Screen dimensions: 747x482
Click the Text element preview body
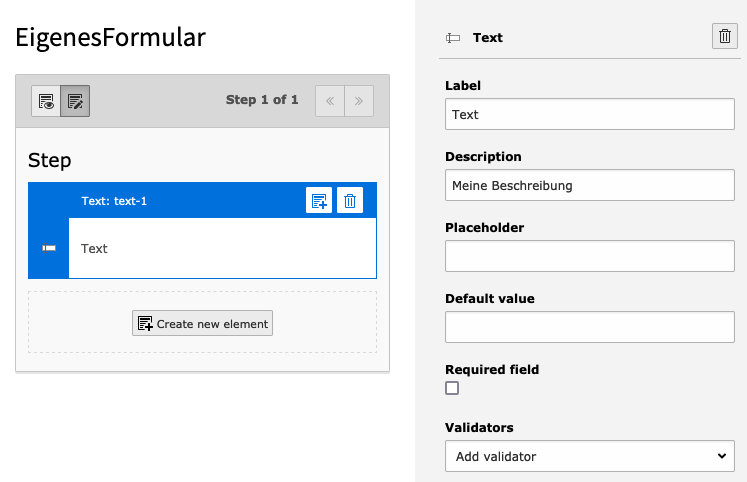(x=222, y=248)
